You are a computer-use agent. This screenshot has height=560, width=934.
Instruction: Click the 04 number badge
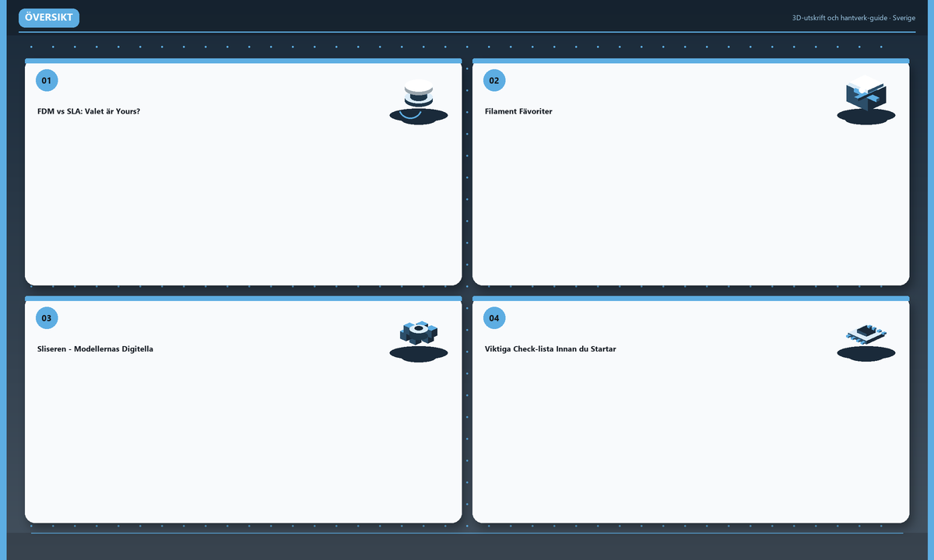[x=494, y=317]
